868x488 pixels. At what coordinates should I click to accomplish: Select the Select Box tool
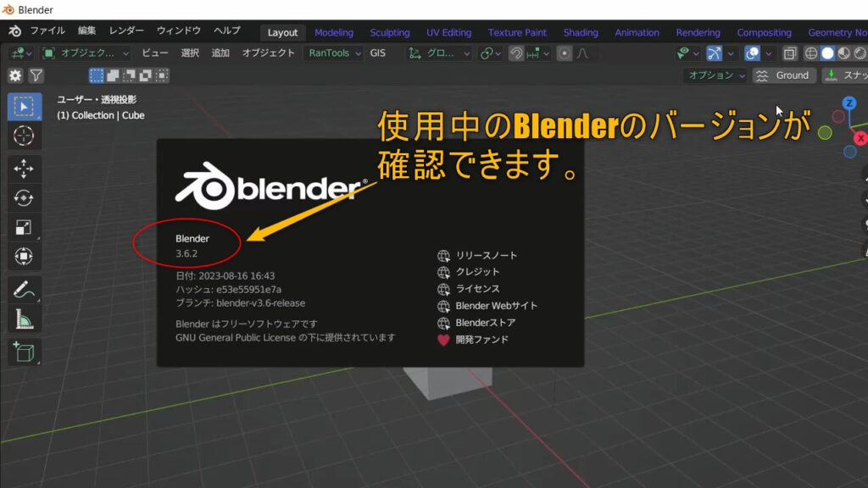(x=24, y=107)
